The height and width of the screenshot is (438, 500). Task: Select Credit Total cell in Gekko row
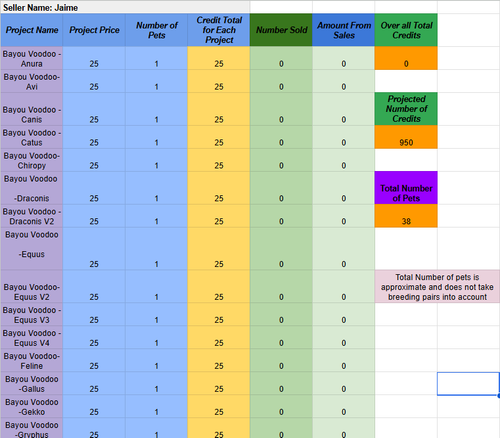[x=219, y=406]
